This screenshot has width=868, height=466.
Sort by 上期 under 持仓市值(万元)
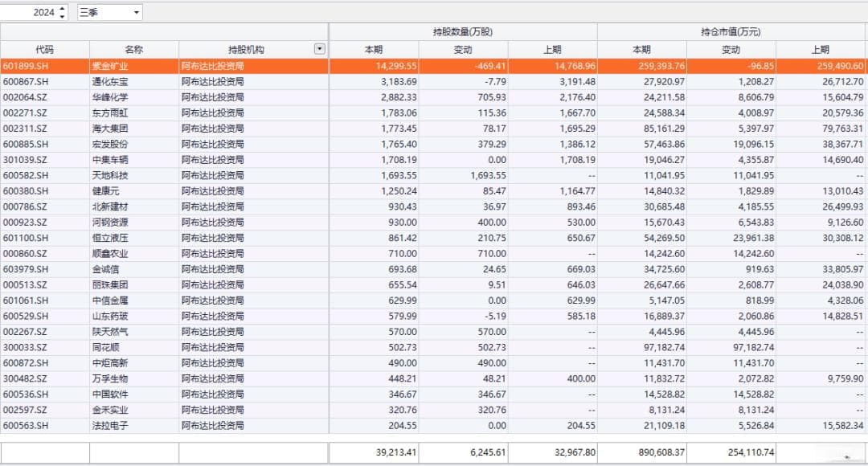click(x=821, y=49)
